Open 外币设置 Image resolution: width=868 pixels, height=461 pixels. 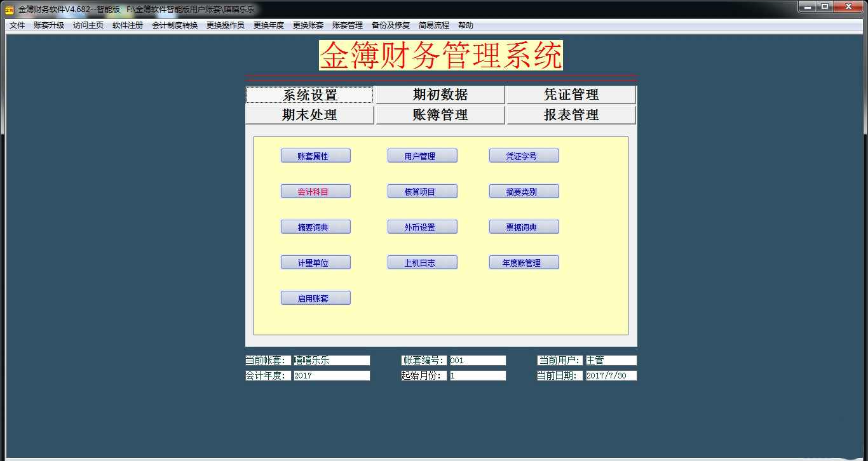click(423, 227)
